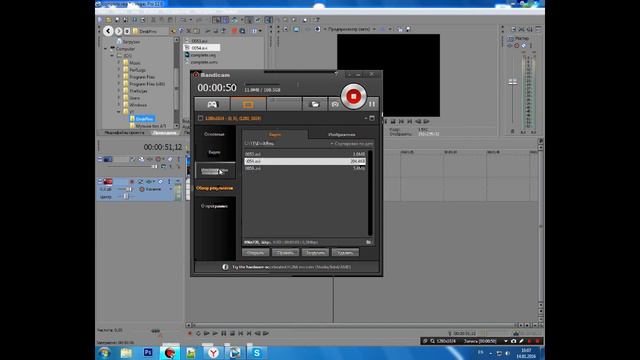Select 0053.avi in Bandicam file list
Viewport: 640px width, 360px height.
(305, 154)
